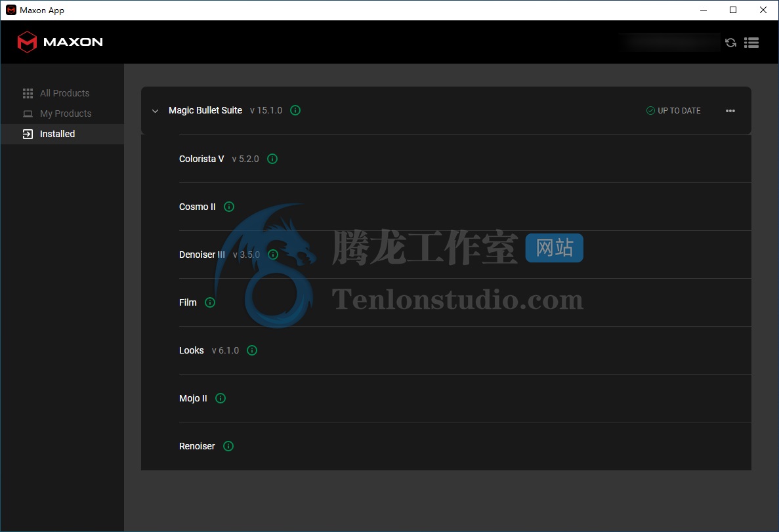
Task: Close the Maxon App window
Action: (x=763, y=10)
